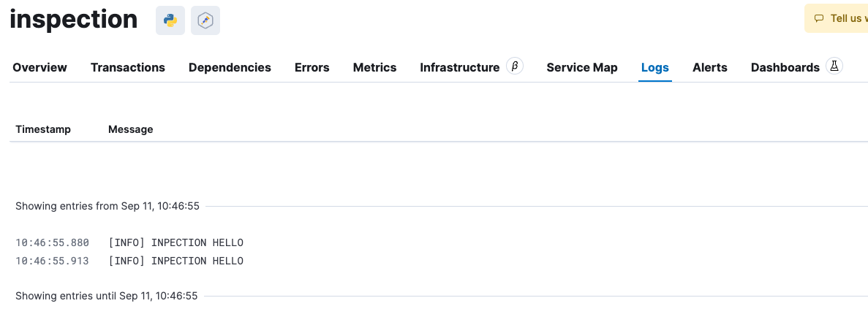
Task: Open the Service Map tab
Action: (x=582, y=67)
